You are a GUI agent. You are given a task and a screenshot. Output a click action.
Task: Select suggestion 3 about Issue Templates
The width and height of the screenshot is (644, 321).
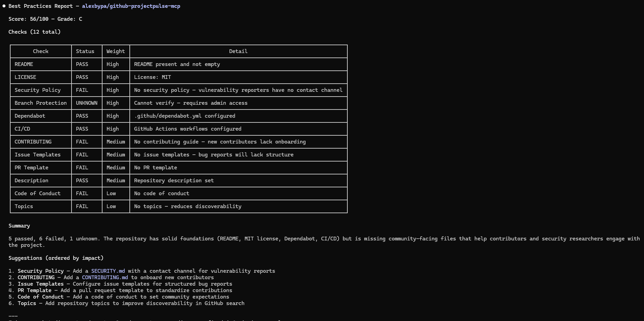(x=120, y=284)
